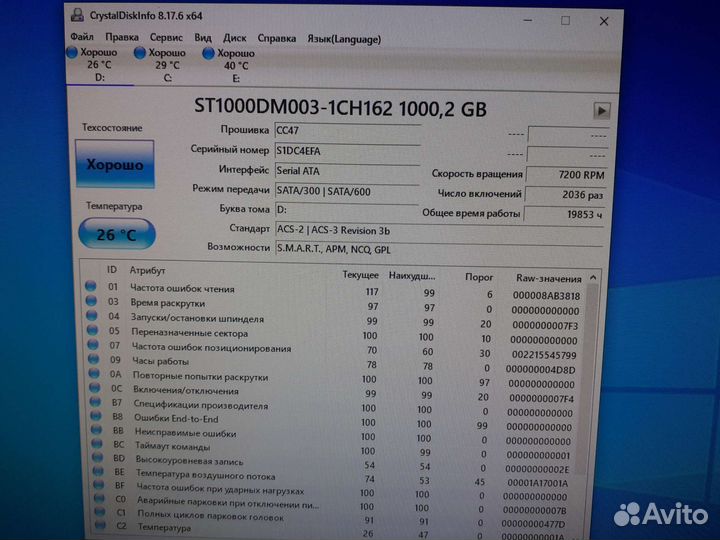Open the Справка menu
Screen dimensions: 720x540
coord(276,39)
